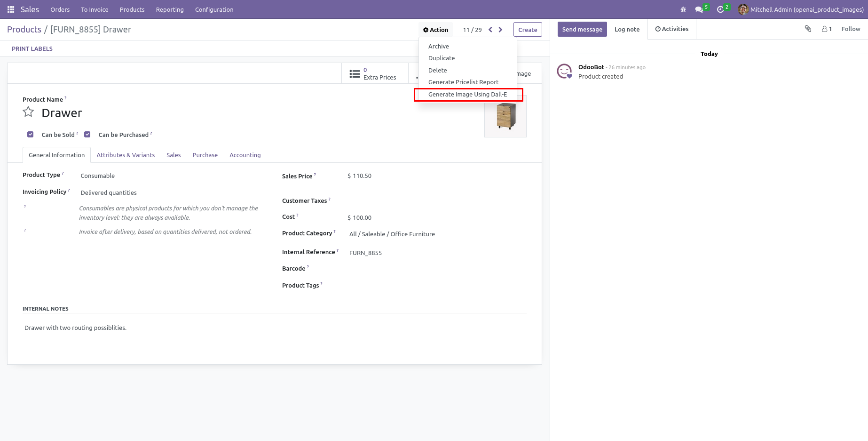The image size is (868, 441).
Task: Click the Send message button
Action: (582, 29)
